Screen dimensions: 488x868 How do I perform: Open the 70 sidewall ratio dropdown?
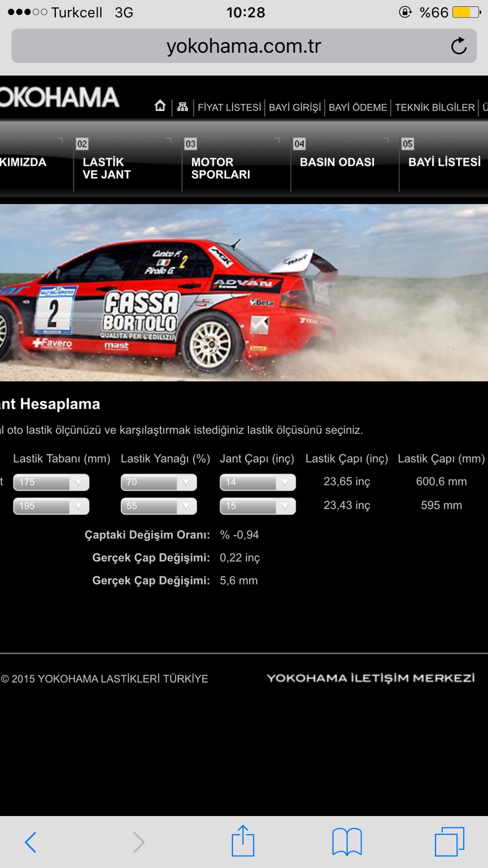pos(159,482)
